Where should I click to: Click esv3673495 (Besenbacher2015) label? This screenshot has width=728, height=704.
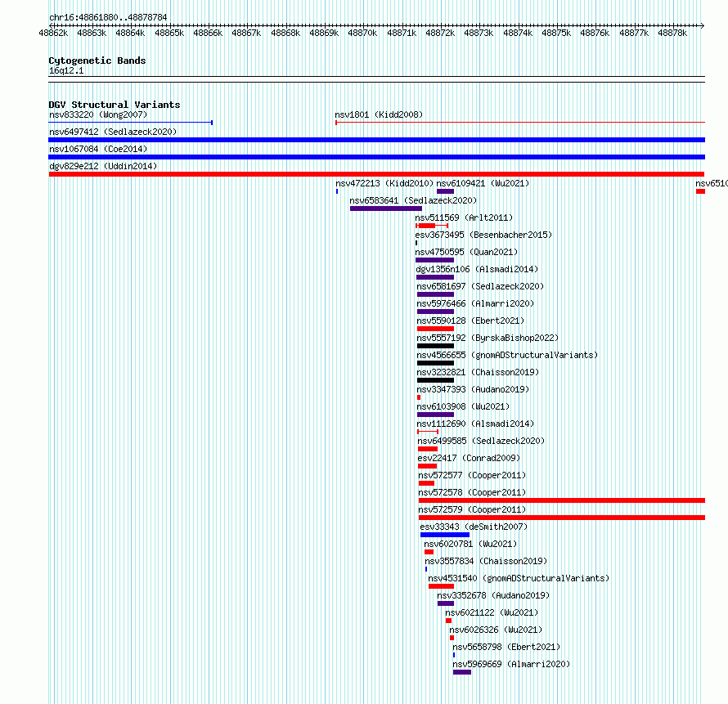[483, 235]
